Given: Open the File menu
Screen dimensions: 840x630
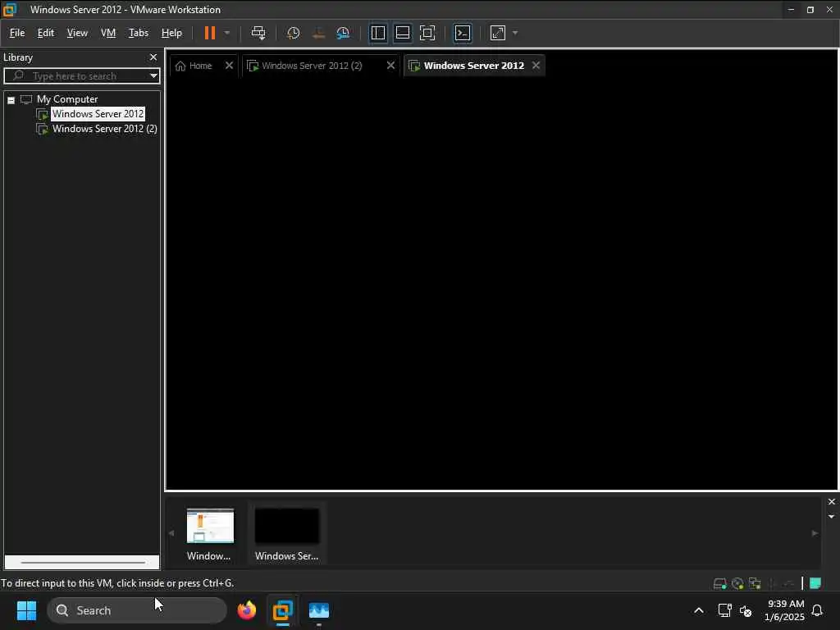Looking at the screenshot, I should [17, 33].
